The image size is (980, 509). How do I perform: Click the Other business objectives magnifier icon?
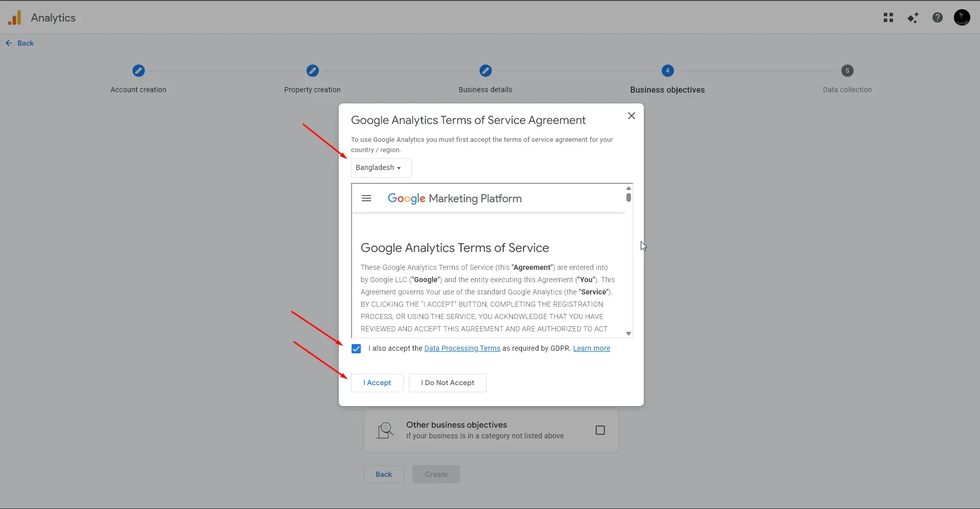tap(385, 431)
